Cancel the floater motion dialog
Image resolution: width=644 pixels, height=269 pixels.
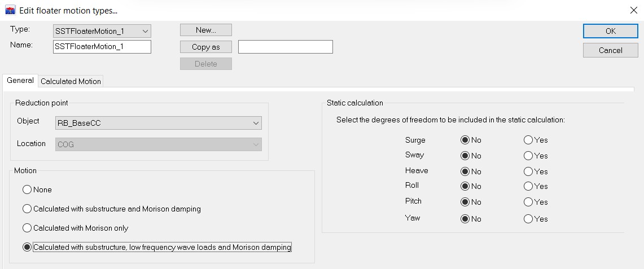point(610,50)
